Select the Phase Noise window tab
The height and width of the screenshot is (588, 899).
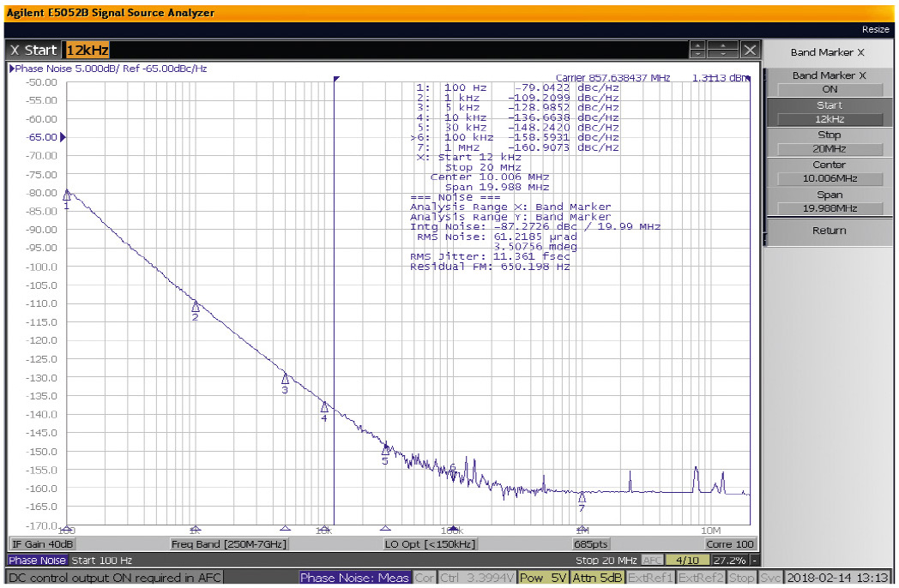click(38, 561)
